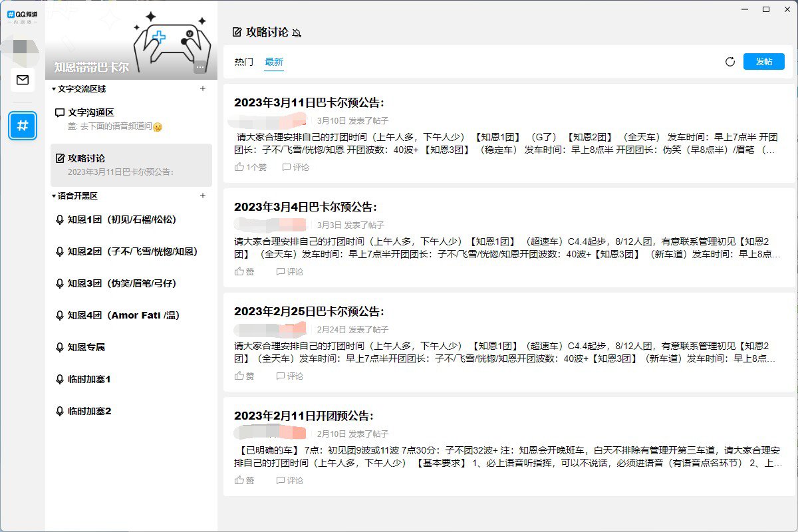Switch to the 热门 tab
This screenshot has height=532, width=798.
pos(243,62)
